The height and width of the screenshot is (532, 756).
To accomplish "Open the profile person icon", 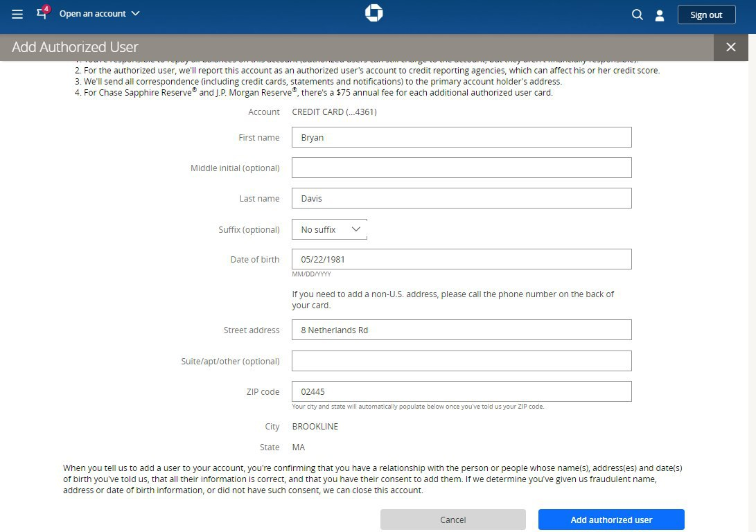I will tap(660, 15).
